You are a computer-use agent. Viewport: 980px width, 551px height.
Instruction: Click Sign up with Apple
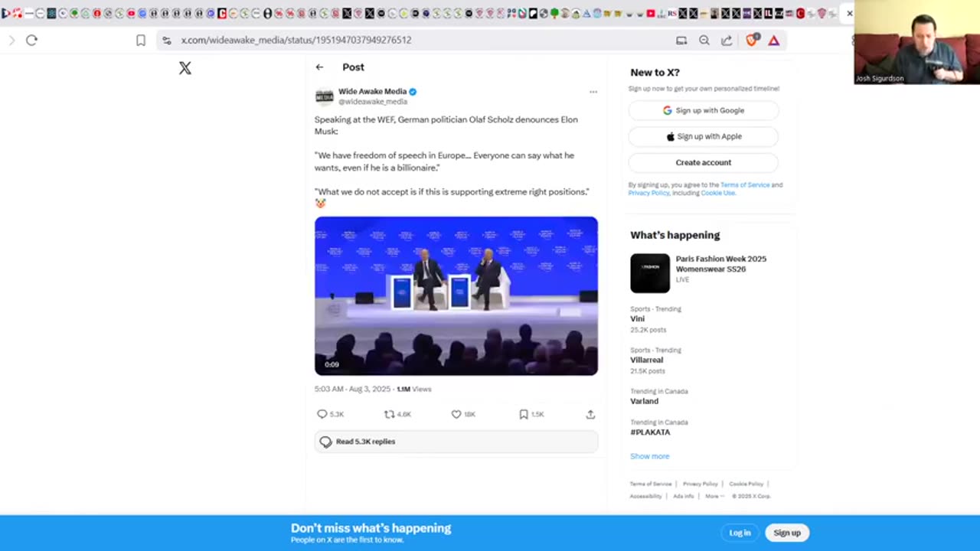click(x=704, y=136)
